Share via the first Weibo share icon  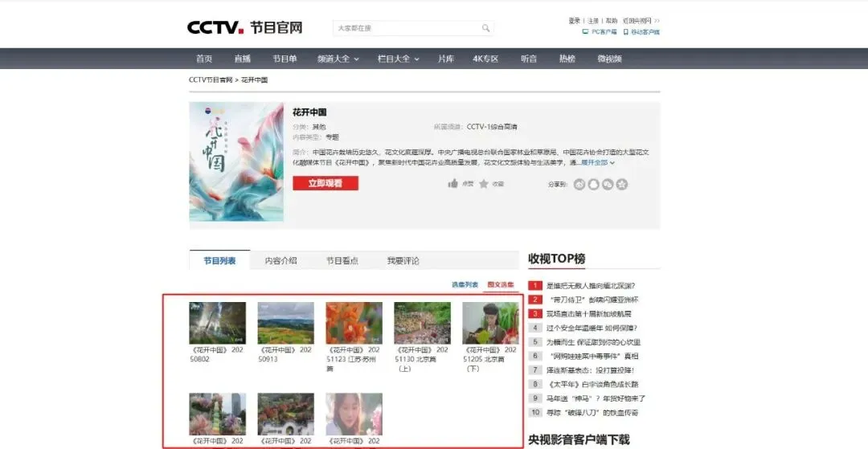click(x=579, y=184)
